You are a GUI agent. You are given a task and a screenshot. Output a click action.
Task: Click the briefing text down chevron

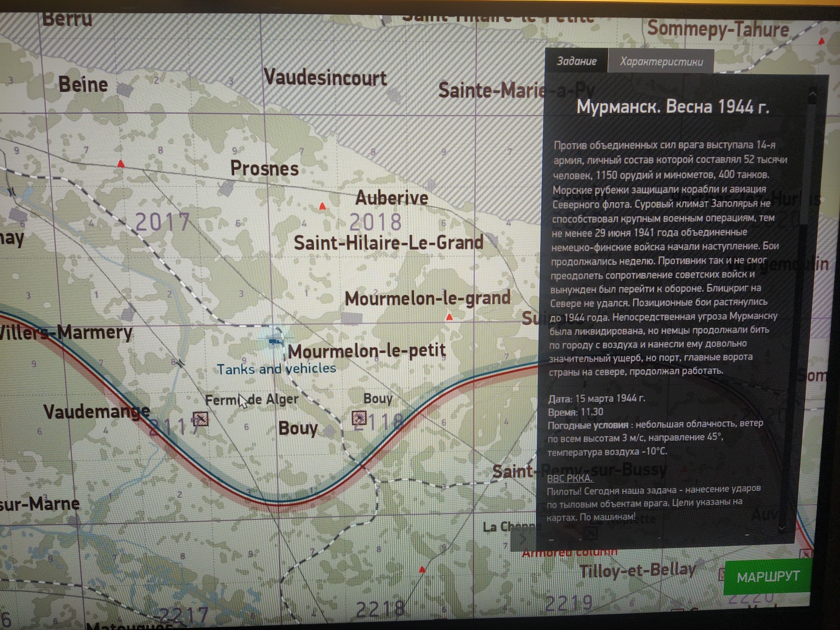coord(782,528)
